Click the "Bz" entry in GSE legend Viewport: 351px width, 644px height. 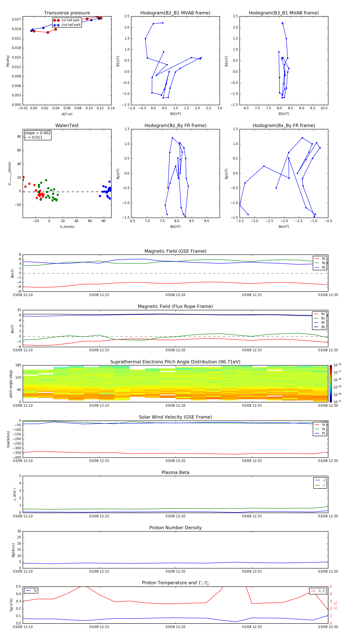click(x=320, y=267)
